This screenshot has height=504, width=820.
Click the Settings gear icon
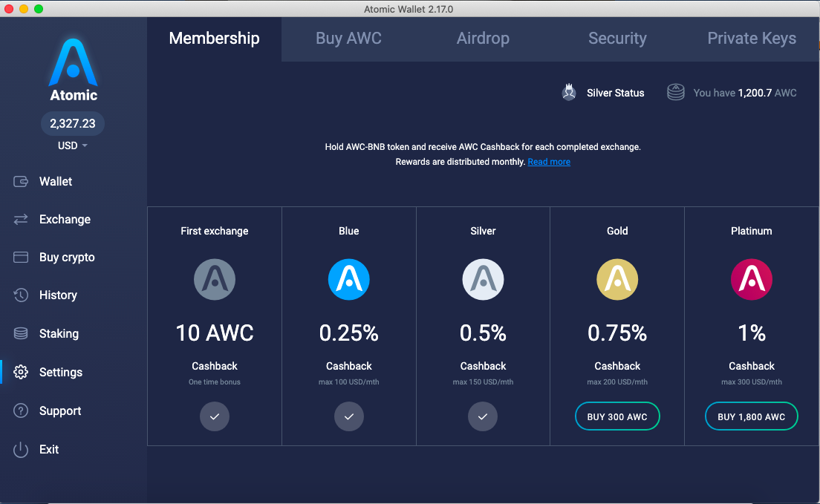[21, 372]
